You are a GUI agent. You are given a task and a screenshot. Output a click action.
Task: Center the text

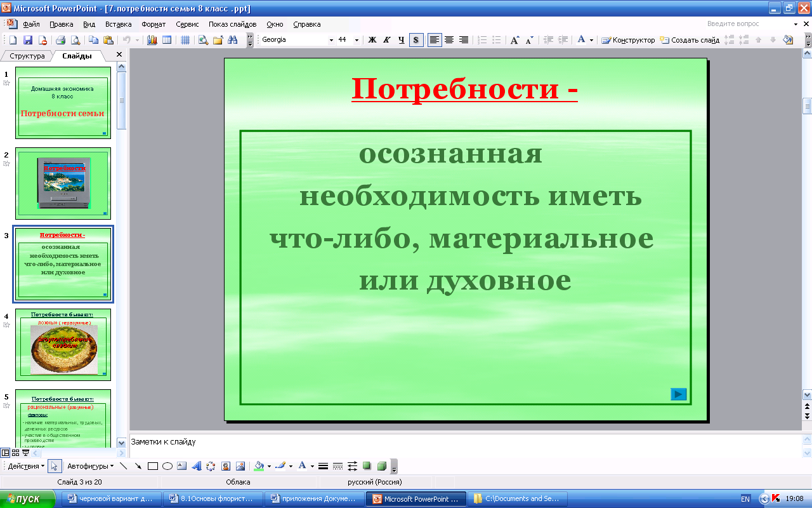(449, 40)
